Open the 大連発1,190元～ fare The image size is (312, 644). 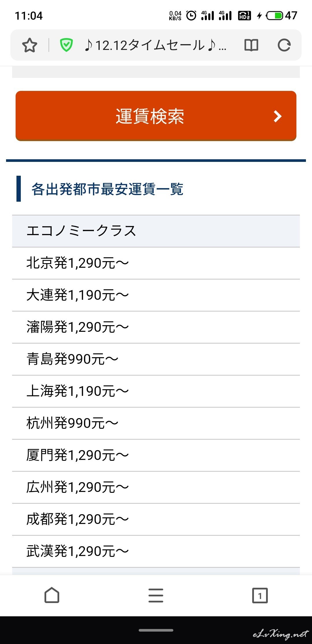pos(156,295)
